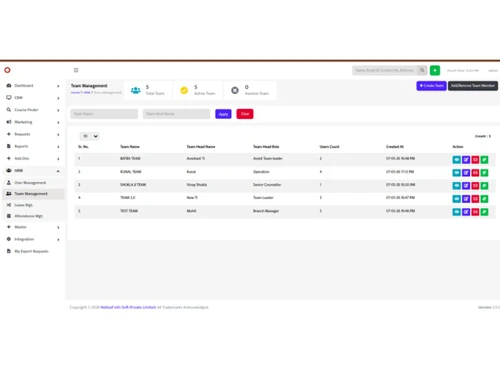The image size is (500, 375).
Task: Click the Total Team people icon
Action: pyautogui.click(x=135, y=90)
